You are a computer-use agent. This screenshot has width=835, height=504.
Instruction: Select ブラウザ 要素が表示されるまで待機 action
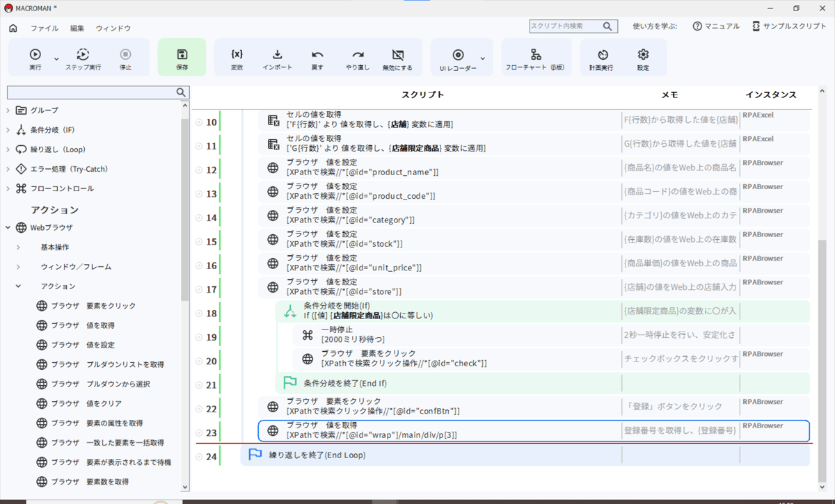pos(104,462)
